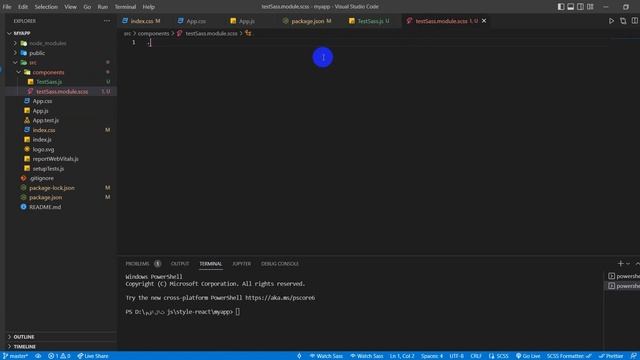Click Go Live in the status bar
The image size is (640, 360).
point(528,356)
